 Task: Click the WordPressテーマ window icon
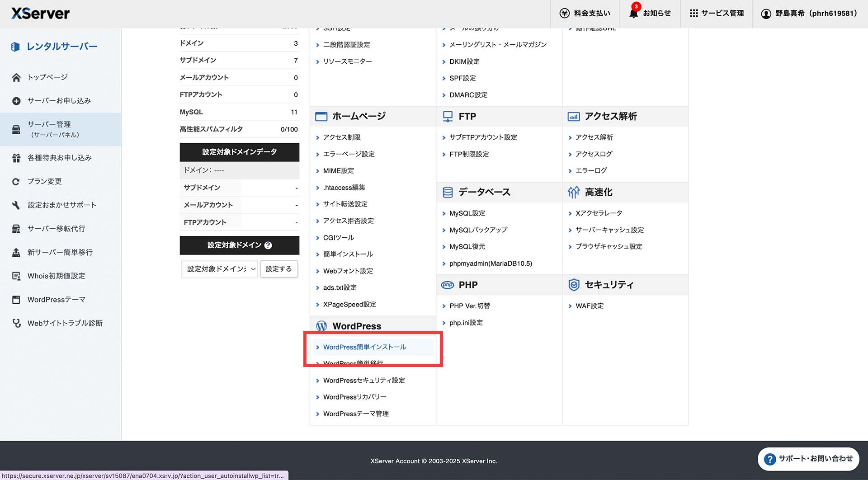(16, 300)
